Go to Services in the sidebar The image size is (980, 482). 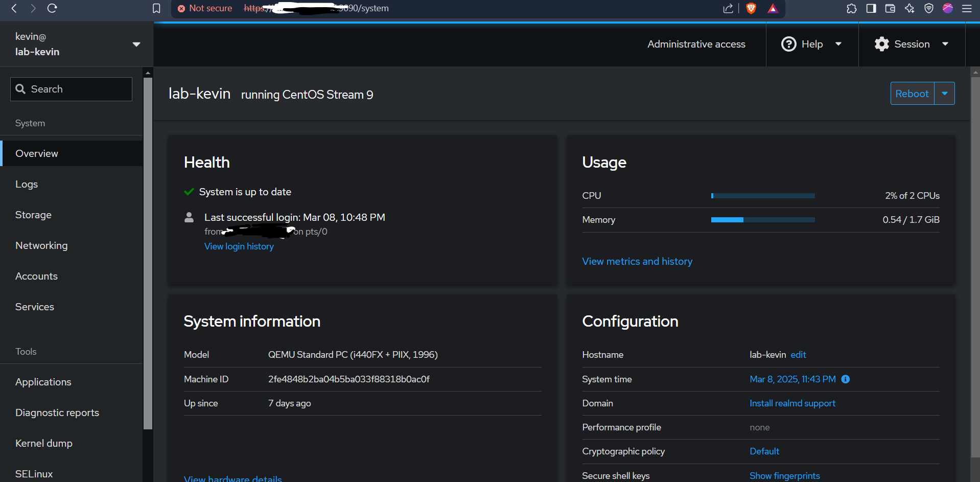35,307
